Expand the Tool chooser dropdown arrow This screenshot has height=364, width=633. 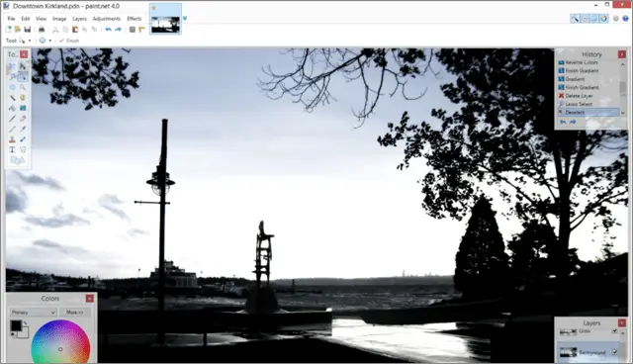(30, 41)
